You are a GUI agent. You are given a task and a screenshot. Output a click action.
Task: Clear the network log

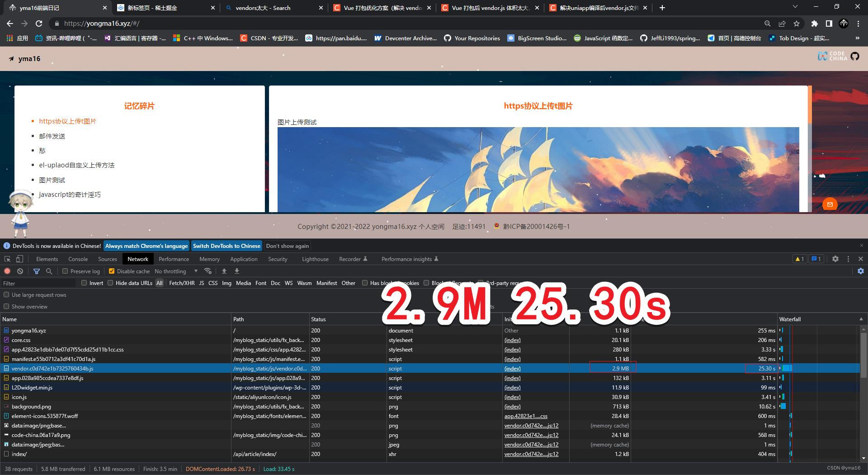(x=20, y=271)
